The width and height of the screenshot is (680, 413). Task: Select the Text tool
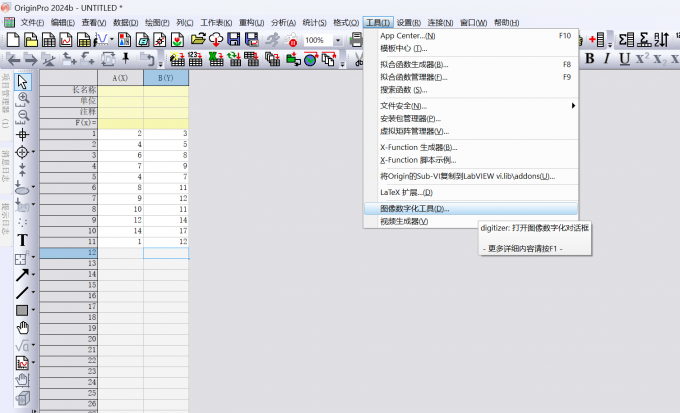[x=23, y=240]
